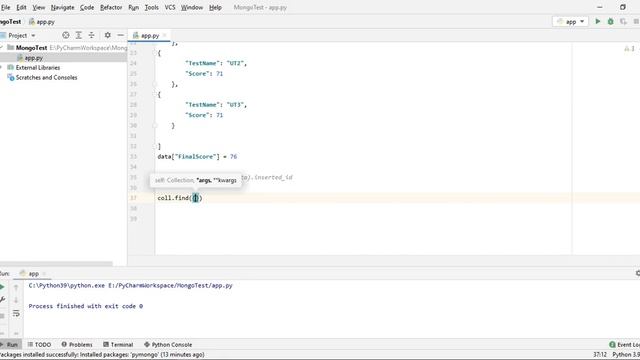Open the Help menu
The width and height of the screenshot is (640, 360).
tap(215, 7)
